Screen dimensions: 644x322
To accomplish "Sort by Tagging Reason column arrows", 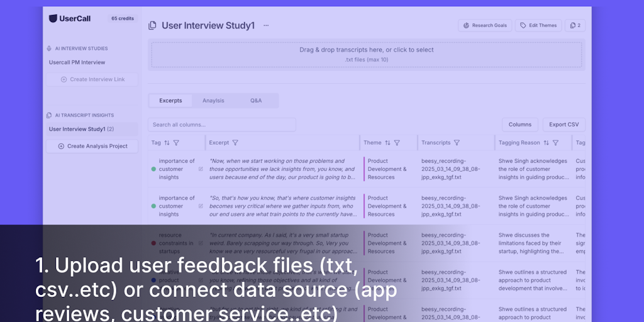I will tap(546, 143).
